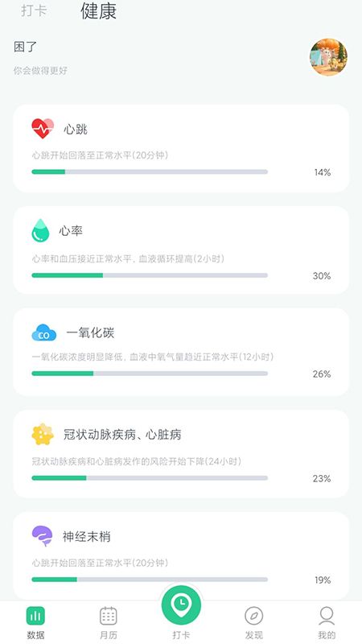Open the 月历 calendar icon
The width and height of the screenshot is (362, 644).
[109, 616]
